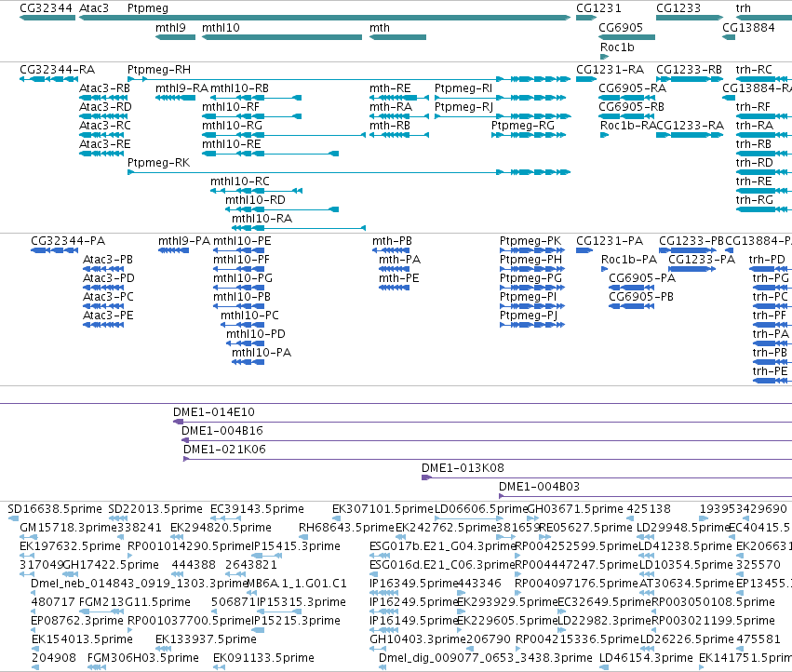Click transcript Atac3-RD
792x672 pixels.
105,107
